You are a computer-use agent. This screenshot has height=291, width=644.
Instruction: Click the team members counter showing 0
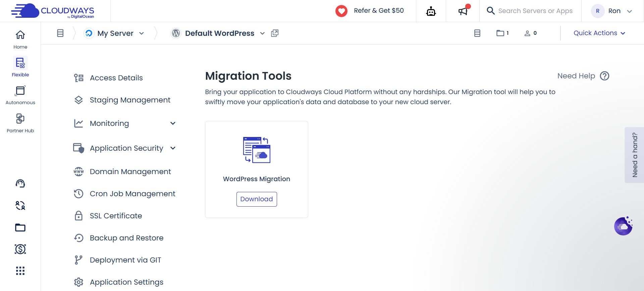coord(531,33)
